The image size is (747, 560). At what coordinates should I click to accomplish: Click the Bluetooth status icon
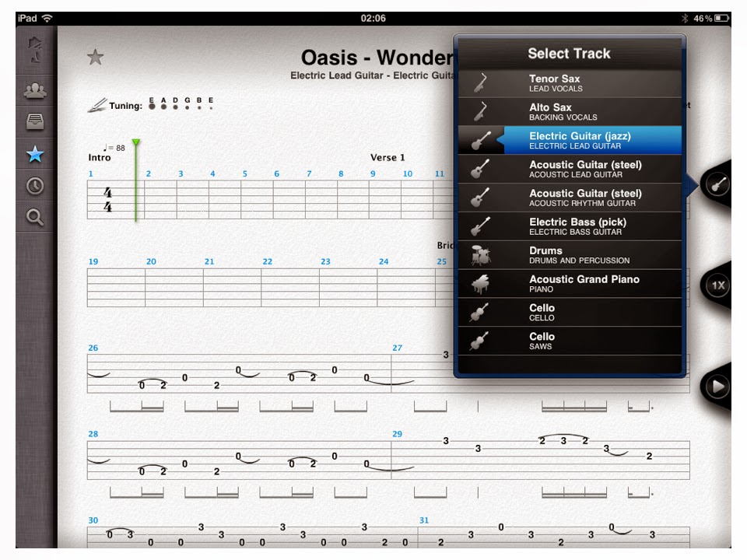coord(685,18)
